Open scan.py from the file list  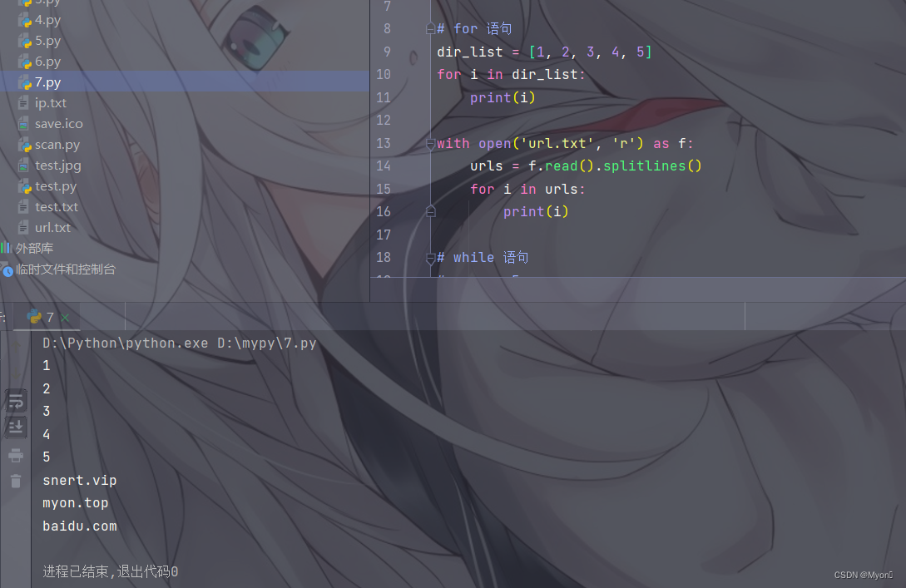(x=57, y=145)
